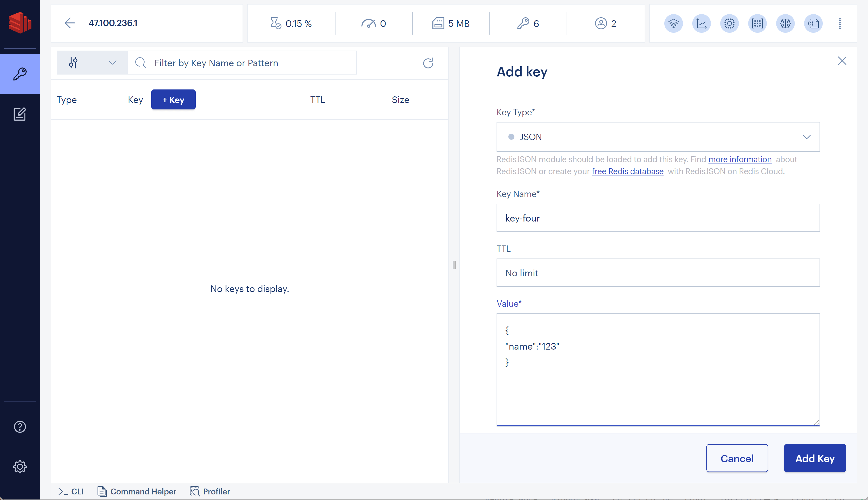This screenshot has height=500, width=868.
Task: Click the TTL No limit input field
Action: click(x=658, y=273)
